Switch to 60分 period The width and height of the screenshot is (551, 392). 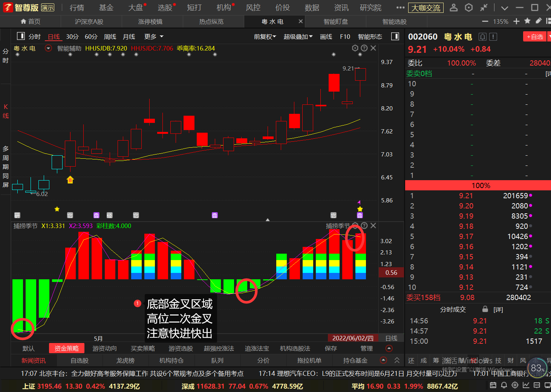91,37
